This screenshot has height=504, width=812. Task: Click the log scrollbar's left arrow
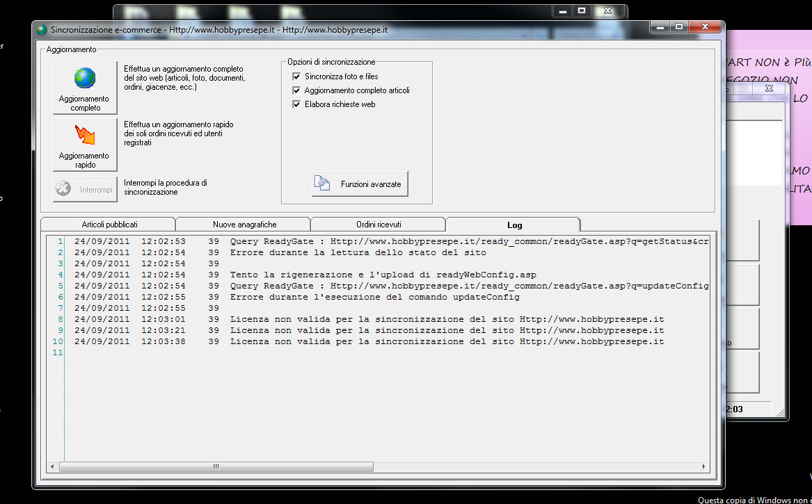[51, 466]
